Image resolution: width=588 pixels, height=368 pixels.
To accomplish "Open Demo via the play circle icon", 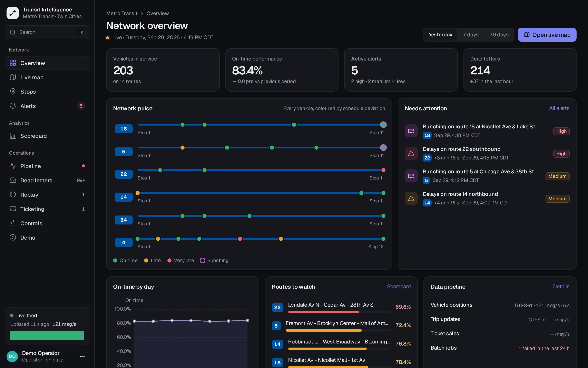I will coord(13,238).
